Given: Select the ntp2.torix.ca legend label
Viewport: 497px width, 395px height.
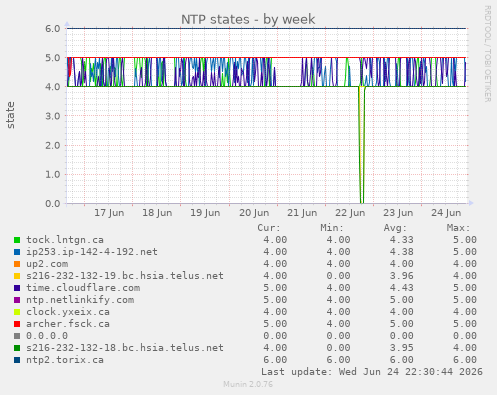Looking at the screenshot, I should pos(65,360).
